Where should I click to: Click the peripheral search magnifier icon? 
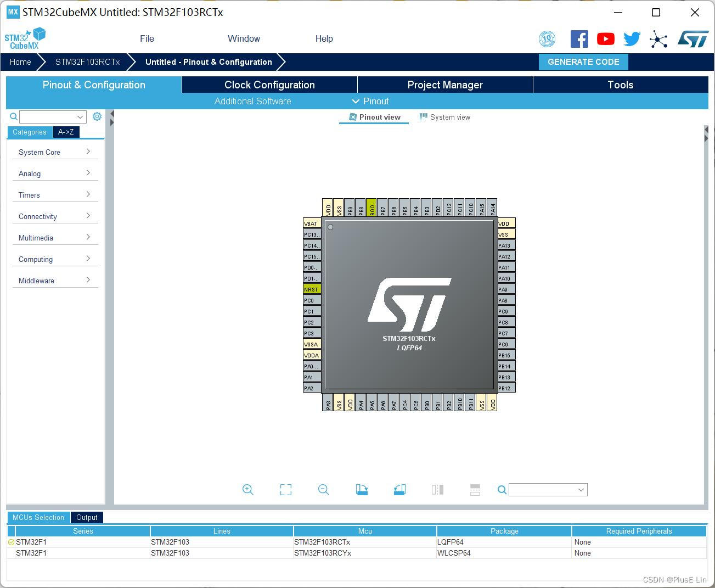coord(14,116)
